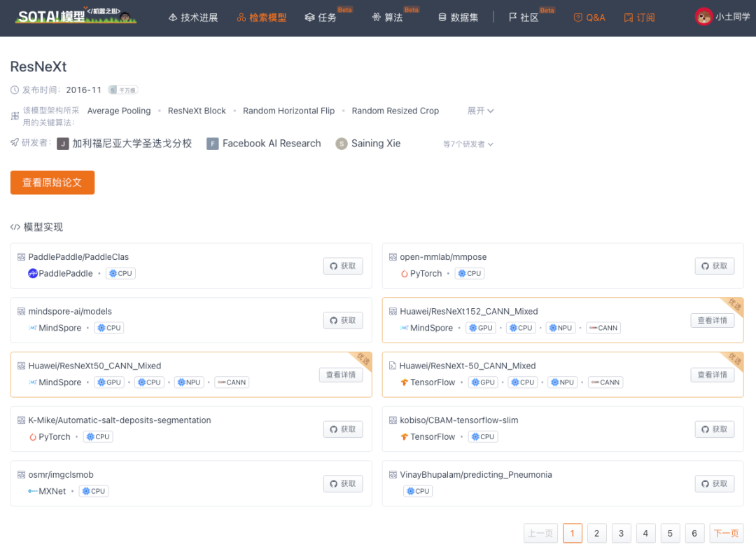Click the 小土同学 user avatar

coord(703,17)
